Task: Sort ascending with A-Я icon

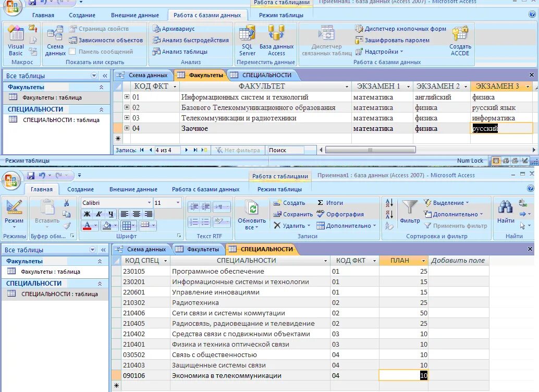Action: 389,203
